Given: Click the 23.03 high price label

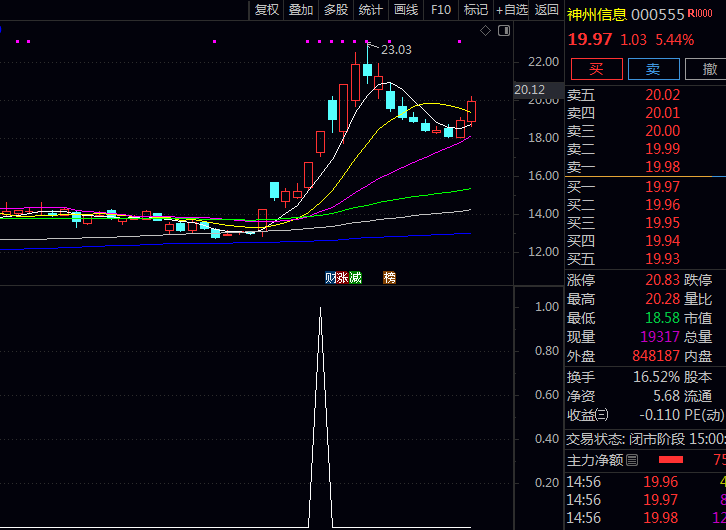Looking at the screenshot, I should coord(396,50).
